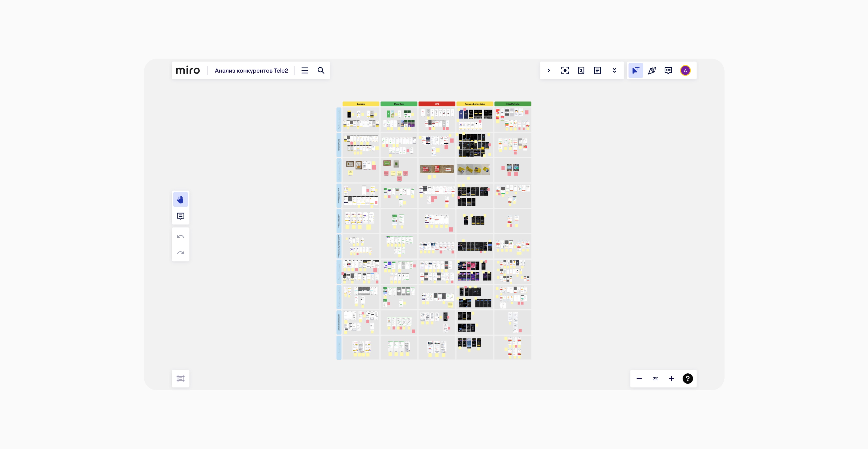This screenshot has height=449, width=868.
Task: Click the search magnifier icon
Action: tap(321, 70)
